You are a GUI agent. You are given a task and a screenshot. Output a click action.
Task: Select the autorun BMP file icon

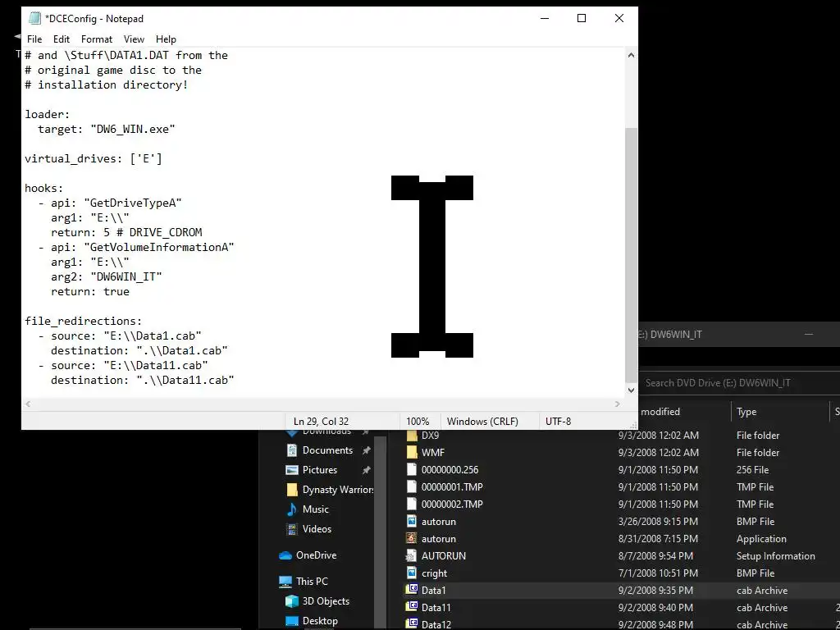[x=412, y=521]
